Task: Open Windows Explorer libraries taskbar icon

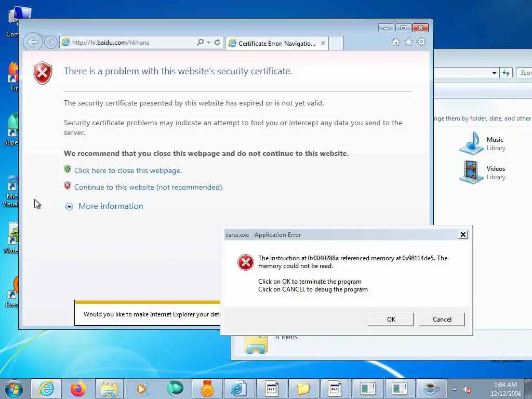Action: [x=109, y=389]
